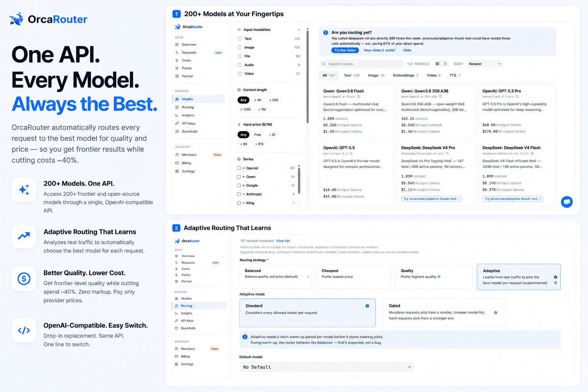Enable the Anthropic series filter
This screenshot has width=588, height=392.
[239, 194]
